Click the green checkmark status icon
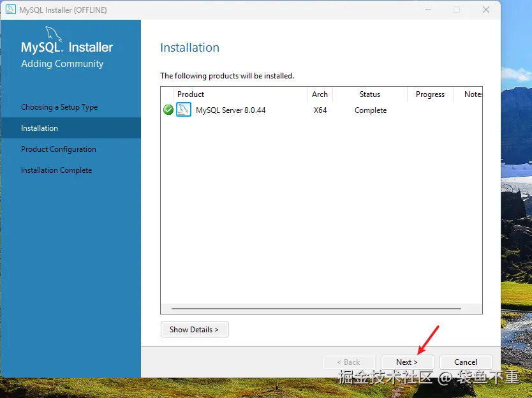Screen dimensions: 532x398 tap(168, 110)
